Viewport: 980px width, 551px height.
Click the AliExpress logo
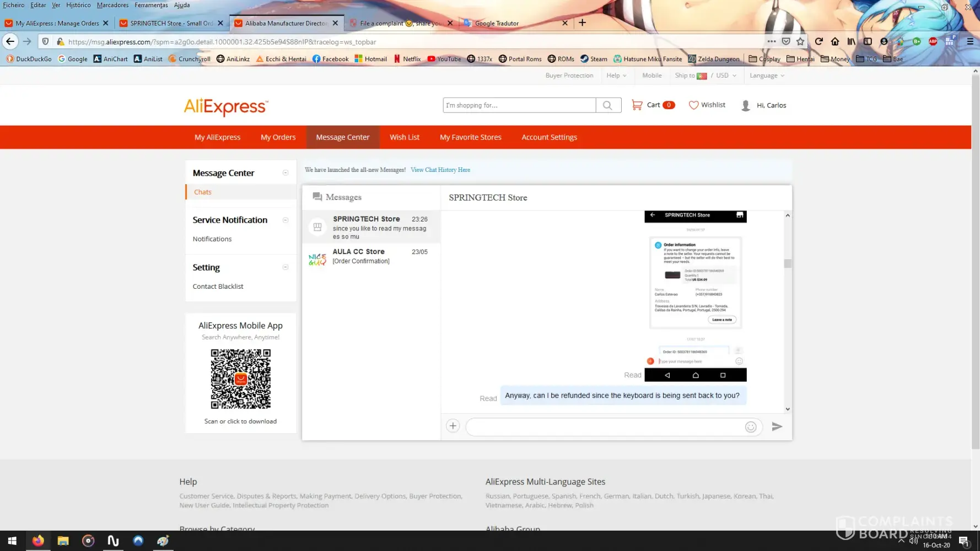pyautogui.click(x=226, y=106)
